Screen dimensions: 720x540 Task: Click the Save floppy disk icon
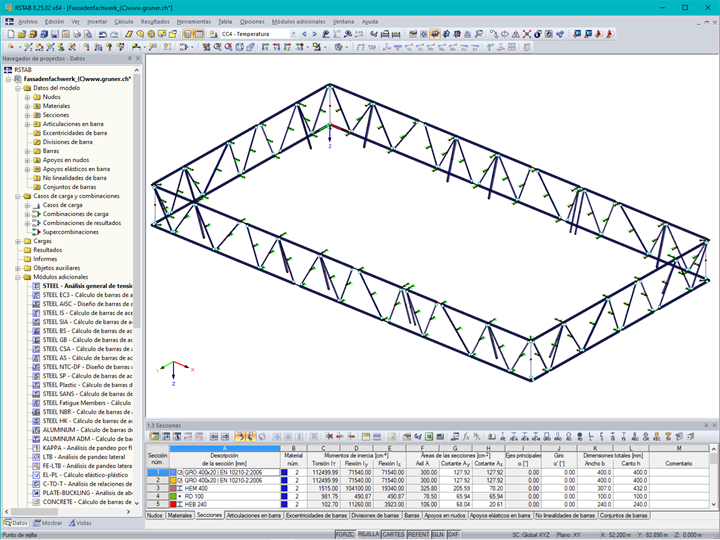point(55,34)
